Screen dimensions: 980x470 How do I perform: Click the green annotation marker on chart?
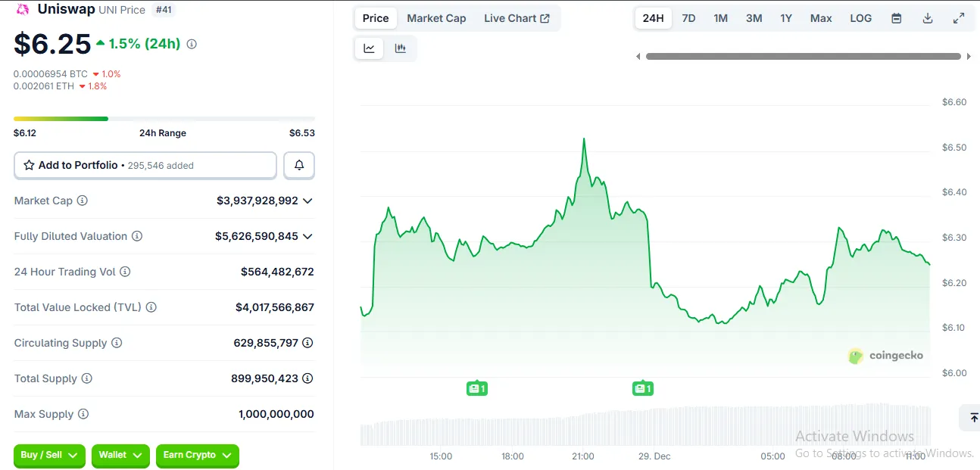477,388
